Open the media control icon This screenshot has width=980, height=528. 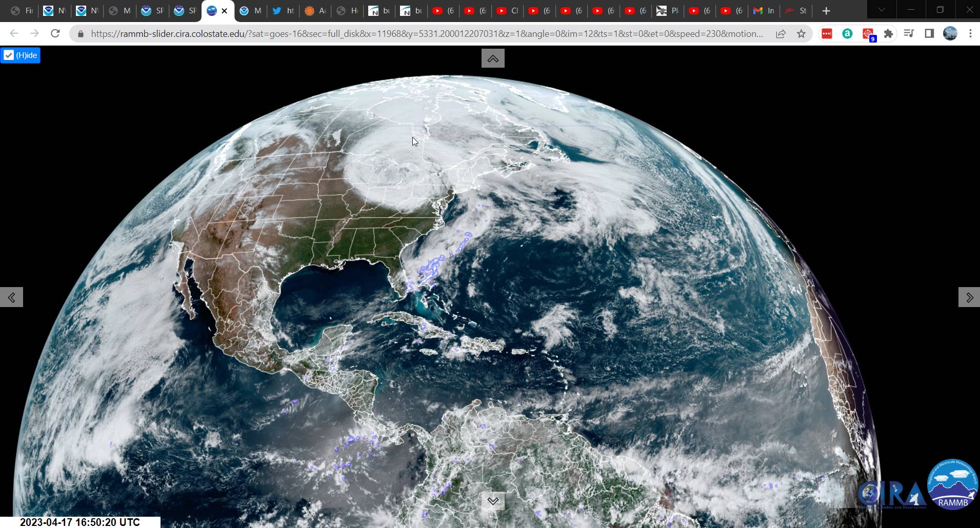click(909, 34)
